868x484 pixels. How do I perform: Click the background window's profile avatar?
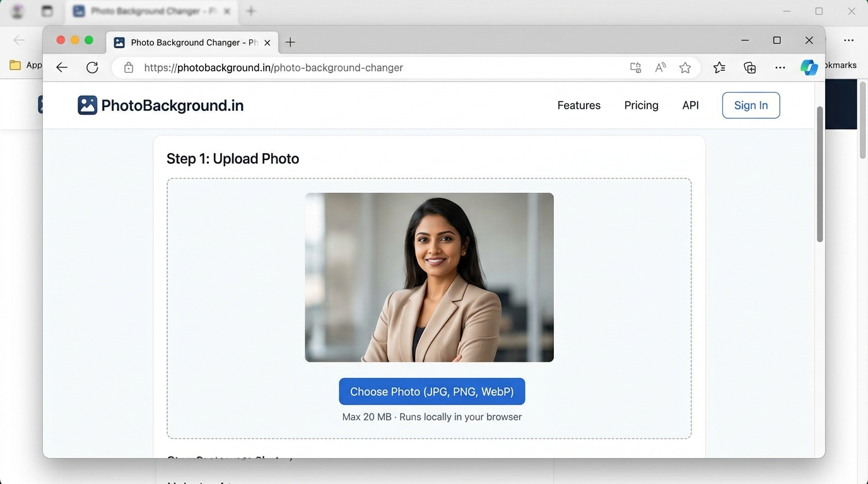click(18, 11)
